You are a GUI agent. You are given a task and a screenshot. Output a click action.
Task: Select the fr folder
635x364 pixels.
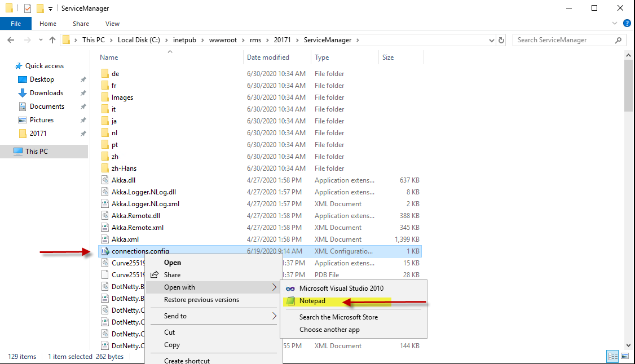[114, 85]
